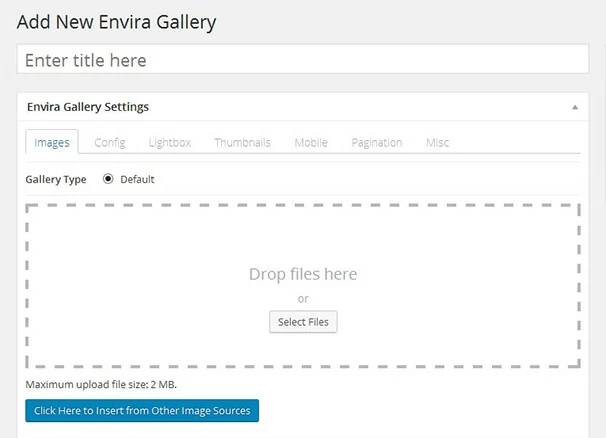Click the Enter title here field
Image resolution: width=606 pixels, height=438 pixels.
pyautogui.click(x=303, y=59)
